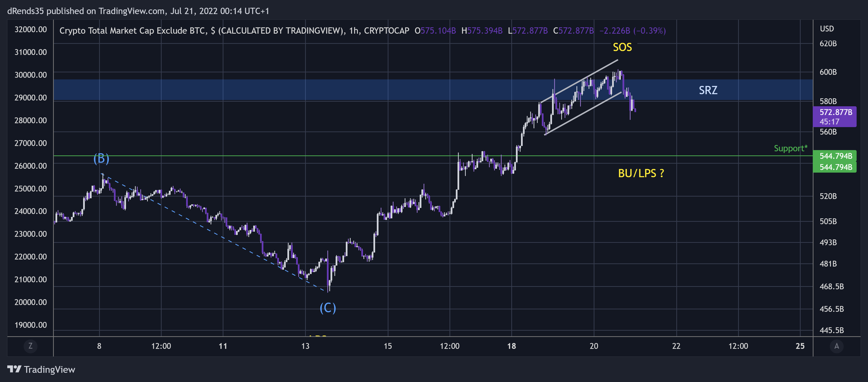Click date label 20 on time axis

coord(594,346)
